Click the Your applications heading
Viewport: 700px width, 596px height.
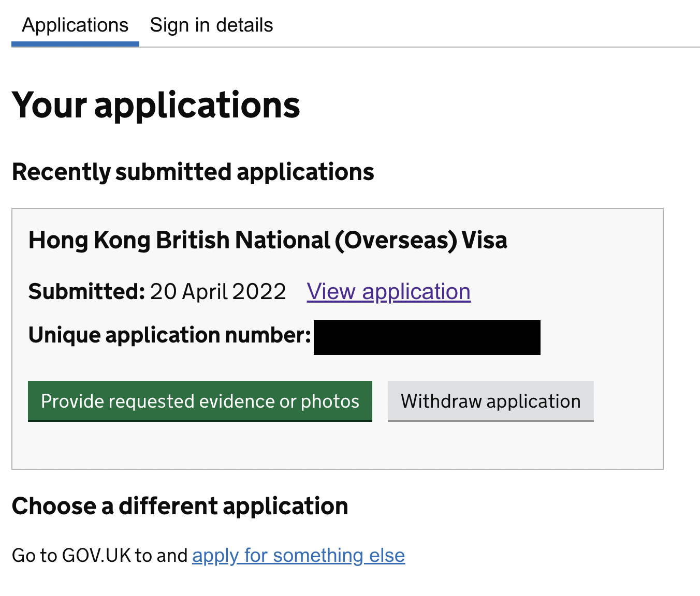click(155, 106)
